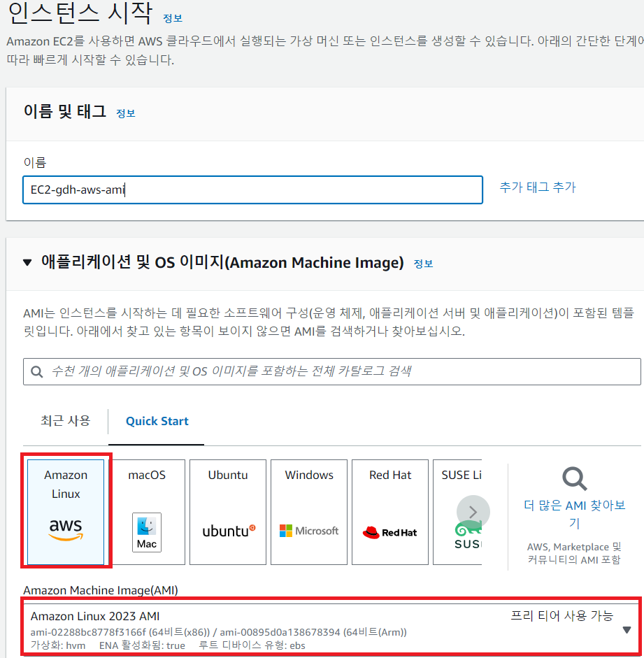Viewport: 644px width, 658px height.
Task: Open 정보 link next to 이름 및 태그
Action: [125, 113]
